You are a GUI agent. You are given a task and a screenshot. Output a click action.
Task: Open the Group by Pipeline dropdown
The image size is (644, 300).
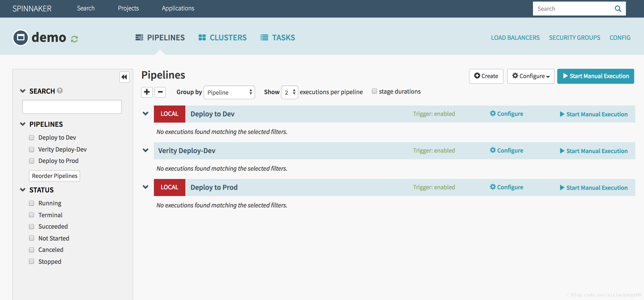click(x=229, y=92)
